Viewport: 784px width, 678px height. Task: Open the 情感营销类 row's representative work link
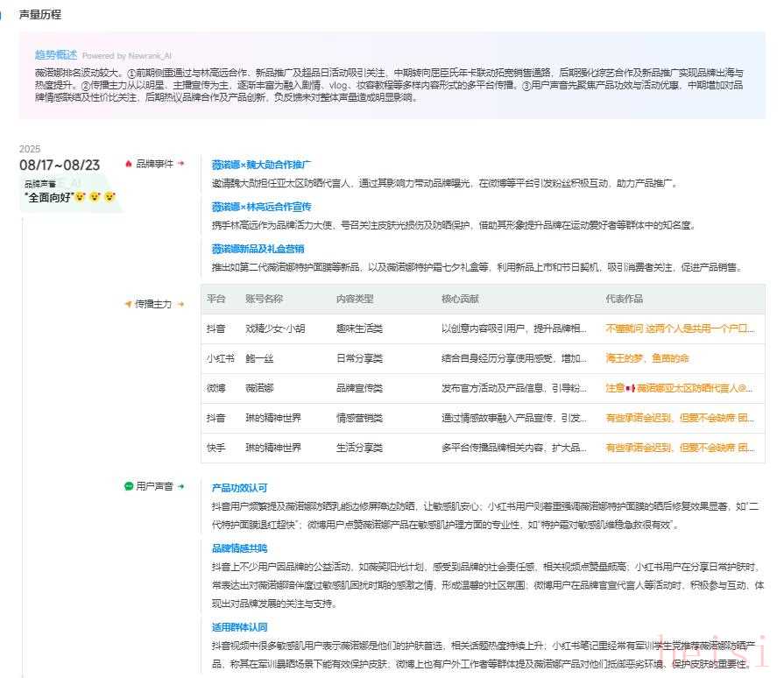(680, 418)
